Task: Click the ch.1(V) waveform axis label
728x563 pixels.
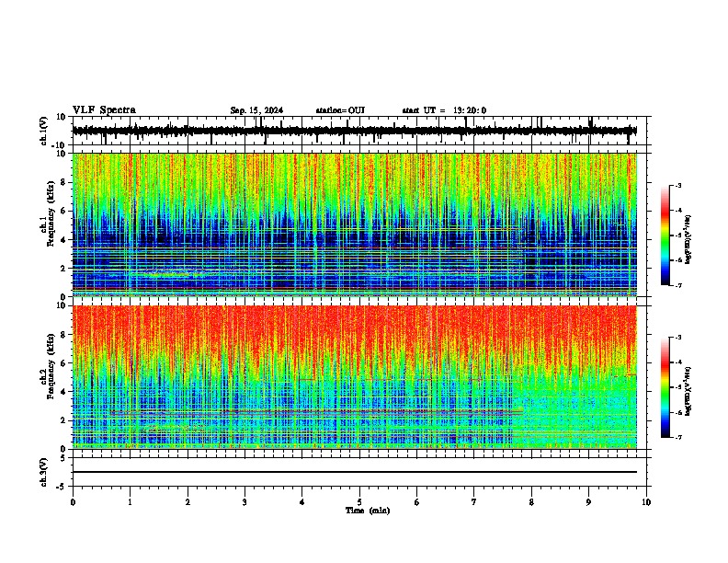Action: pos(44,131)
